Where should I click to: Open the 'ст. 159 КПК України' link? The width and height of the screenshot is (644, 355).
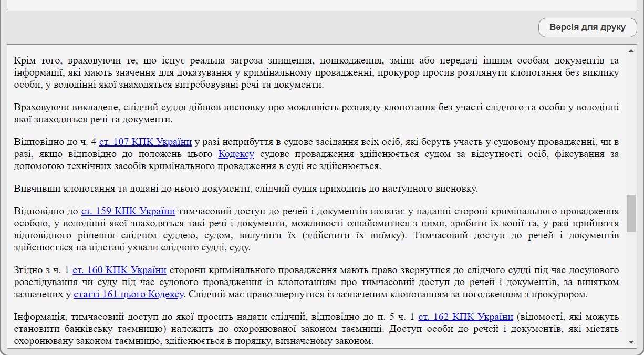[128, 211]
